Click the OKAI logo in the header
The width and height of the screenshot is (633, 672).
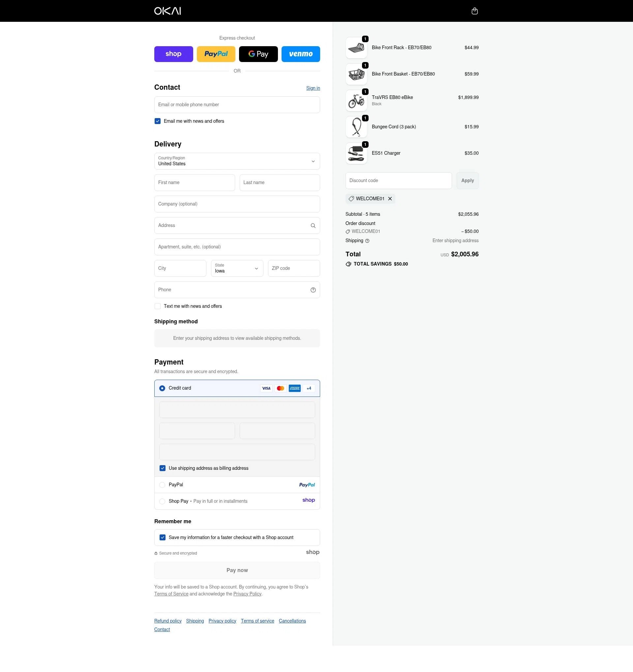pos(167,11)
